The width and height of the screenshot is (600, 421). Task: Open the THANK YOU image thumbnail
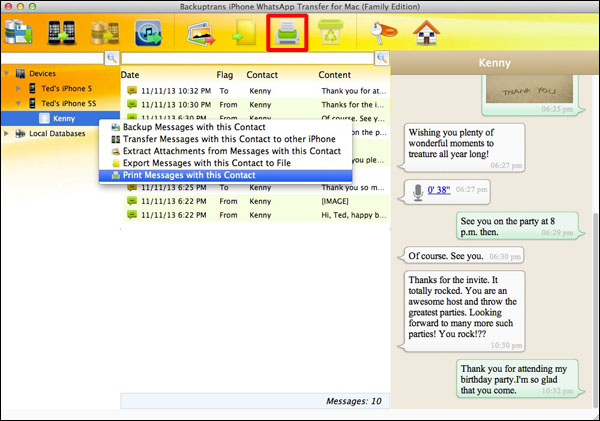click(x=529, y=89)
